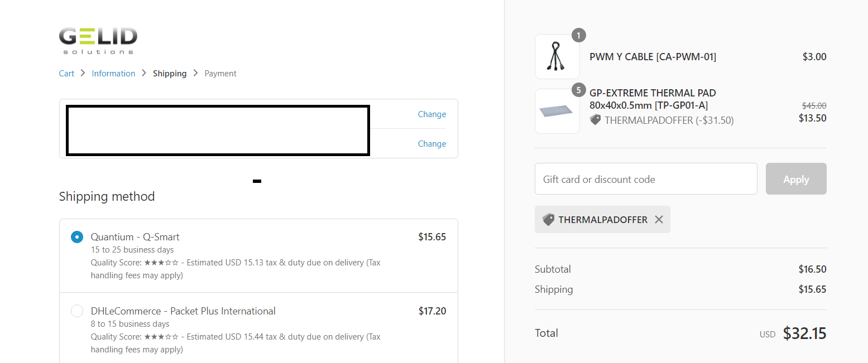The image size is (868, 363).
Task: Click the Payment breadcrumb step
Action: 220,74
